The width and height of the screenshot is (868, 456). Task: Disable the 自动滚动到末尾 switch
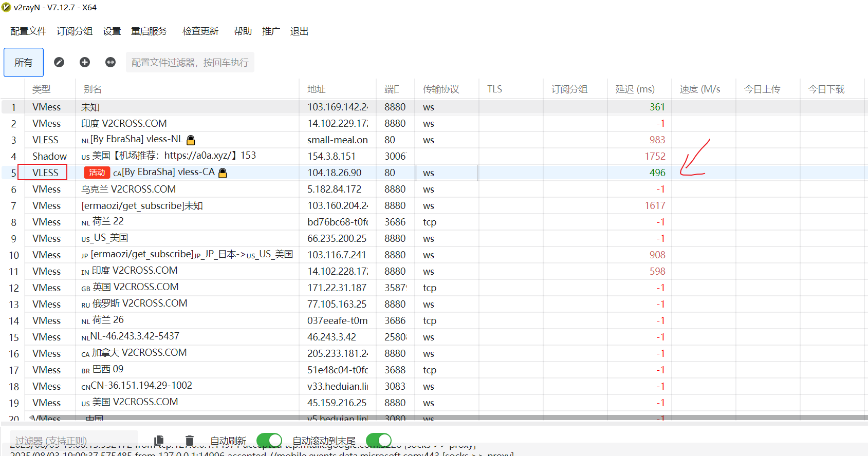(x=379, y=440)
